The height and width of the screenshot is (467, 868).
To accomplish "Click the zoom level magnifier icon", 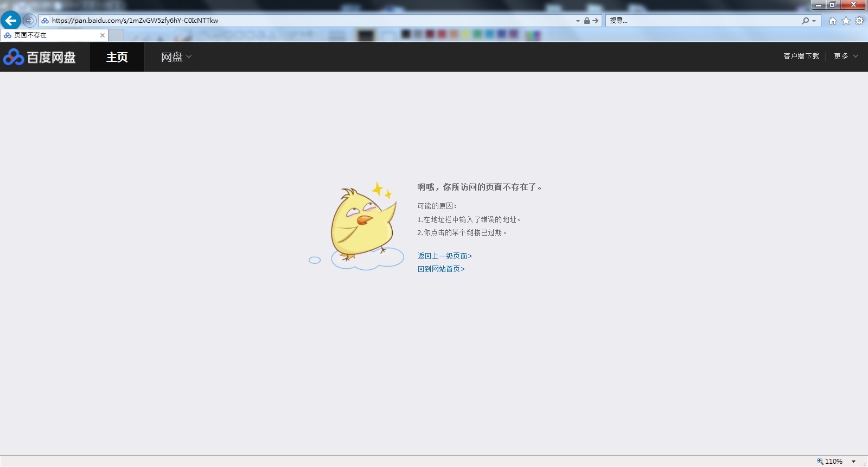I will pyautogui.click(x=820, y=461).
